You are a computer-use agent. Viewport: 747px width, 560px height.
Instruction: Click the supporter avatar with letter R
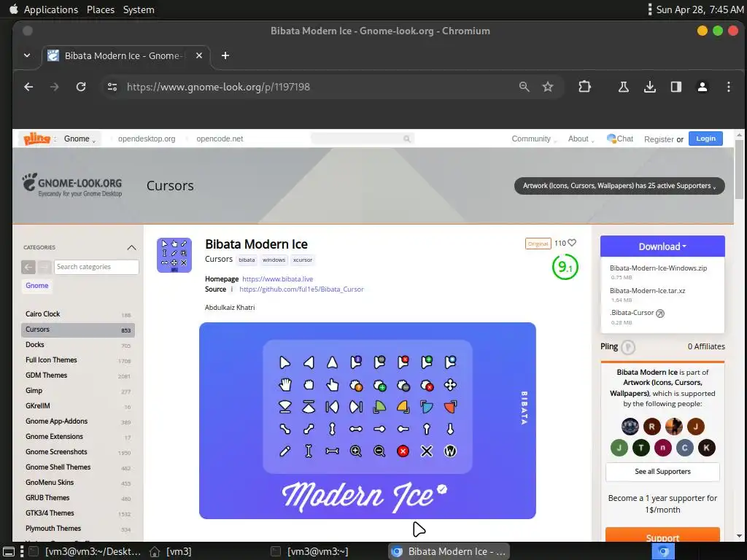(x=651, y=427)
